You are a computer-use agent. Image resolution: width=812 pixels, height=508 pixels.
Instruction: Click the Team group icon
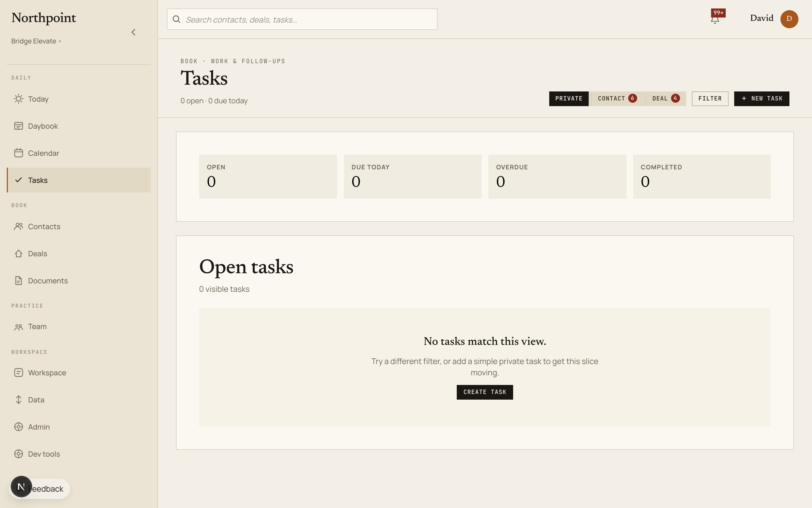(x=18, y=327)
